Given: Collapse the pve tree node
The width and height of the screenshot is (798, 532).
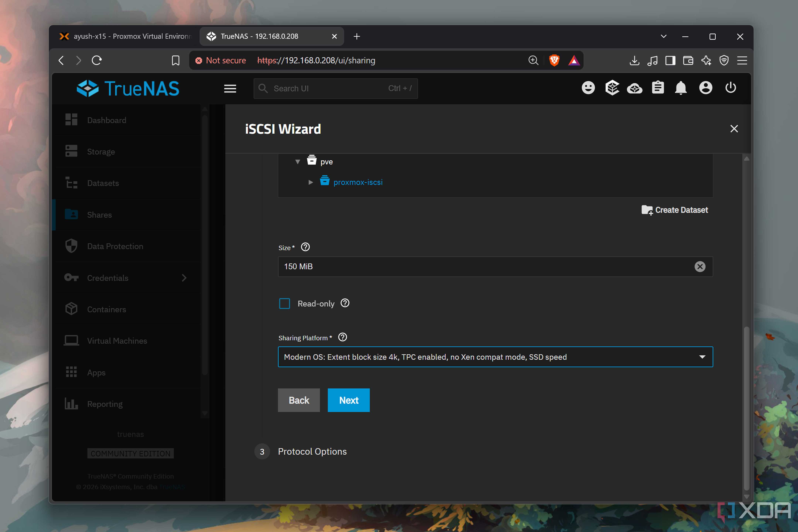Looking at the screenshot, I should click(298, 162).
